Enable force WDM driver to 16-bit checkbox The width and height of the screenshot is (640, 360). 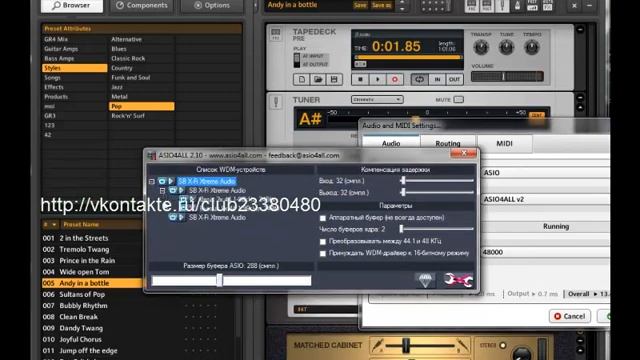point(323,253)
